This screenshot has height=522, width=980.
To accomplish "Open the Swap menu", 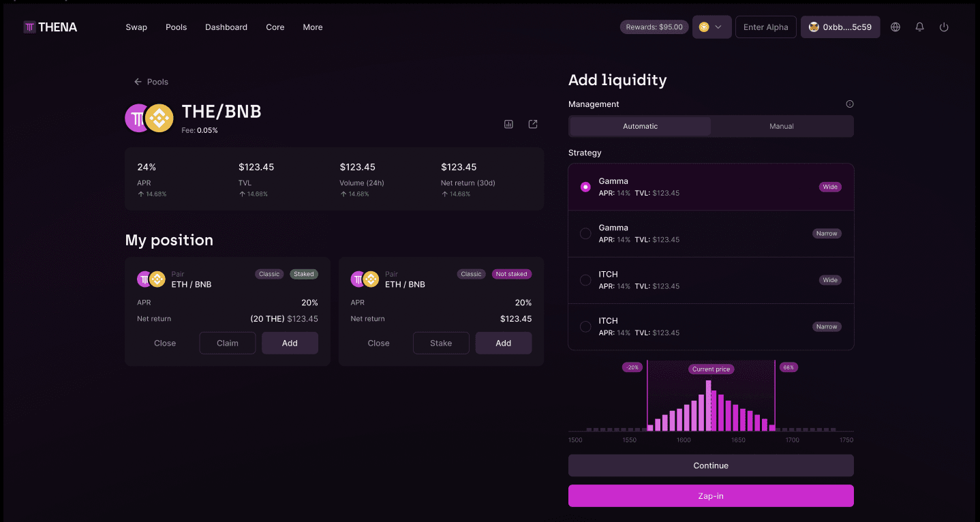I will pos(136,27).
